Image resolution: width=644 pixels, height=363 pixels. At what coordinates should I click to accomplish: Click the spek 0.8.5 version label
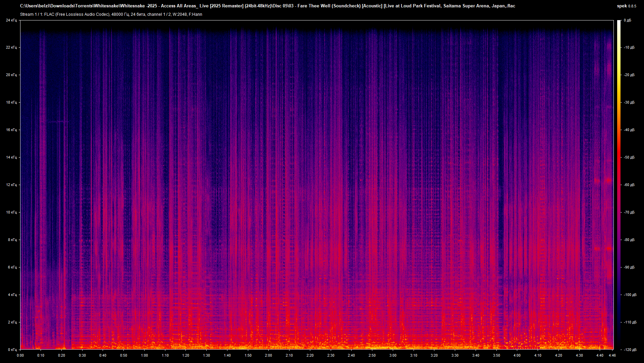[627, 6]
